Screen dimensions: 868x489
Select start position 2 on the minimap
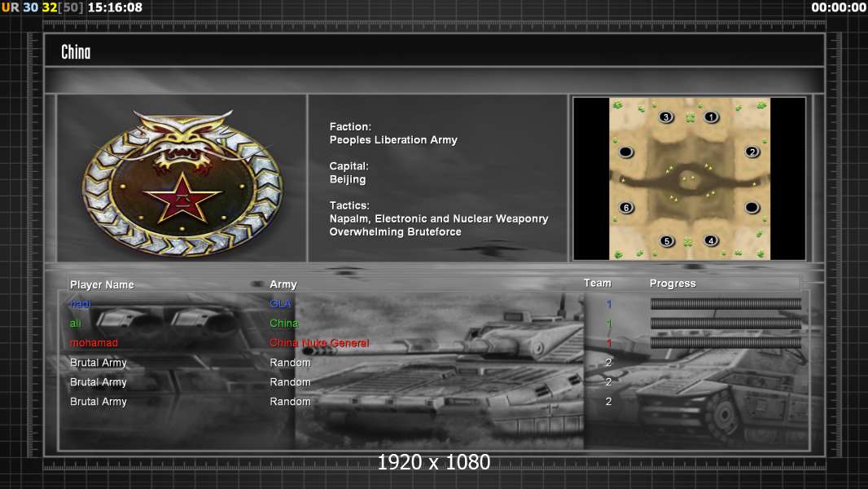pyautogui.click(x=752, y=152)
